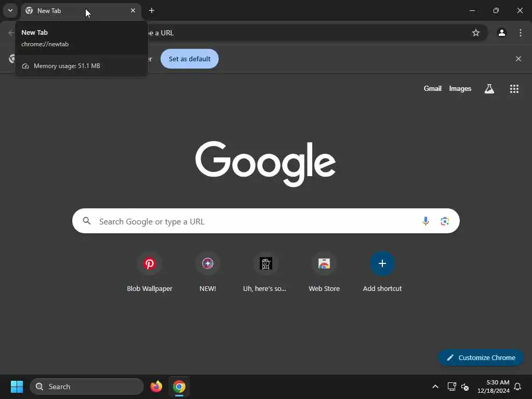Open Google apps grid
The width and height of the screenshot is (532, 399).
(x=514, y=88)
